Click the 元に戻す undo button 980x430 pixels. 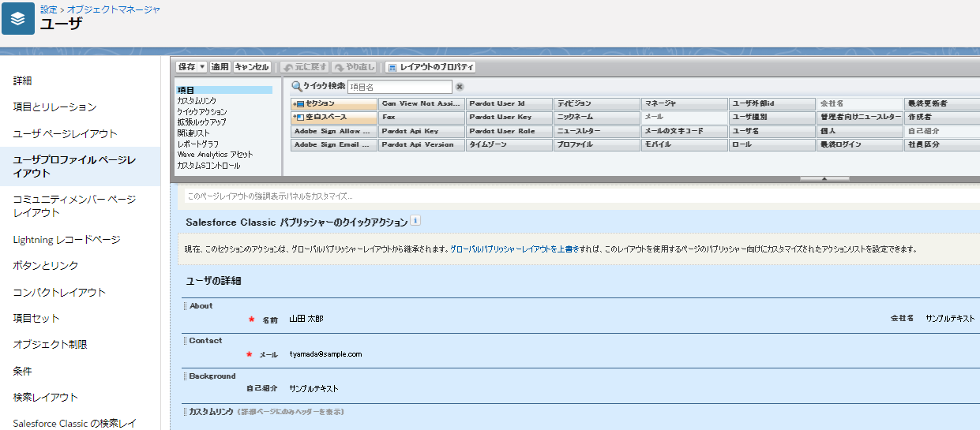click(x=305, y=67)
